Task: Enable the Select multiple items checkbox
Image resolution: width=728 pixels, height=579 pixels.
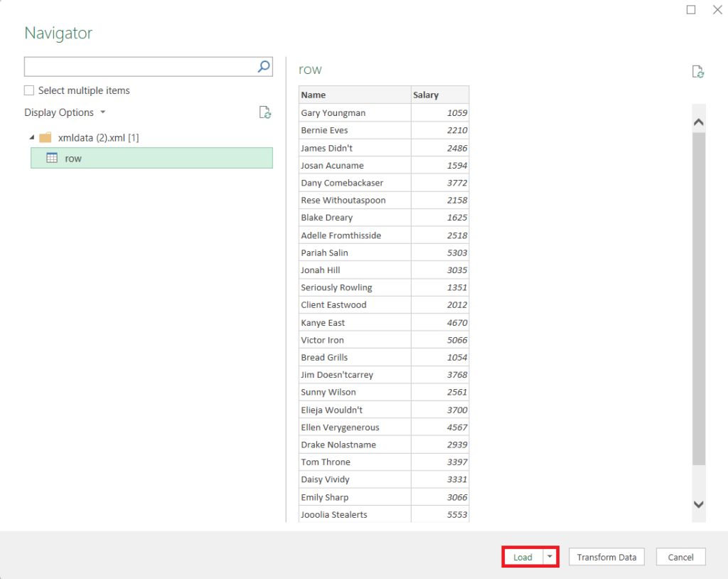Action: click(28, 90)
